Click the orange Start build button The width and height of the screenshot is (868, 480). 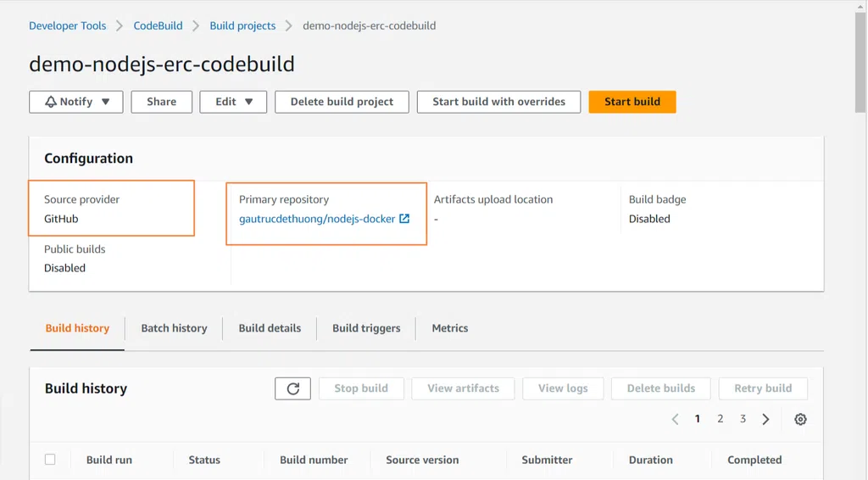[632, 102]
